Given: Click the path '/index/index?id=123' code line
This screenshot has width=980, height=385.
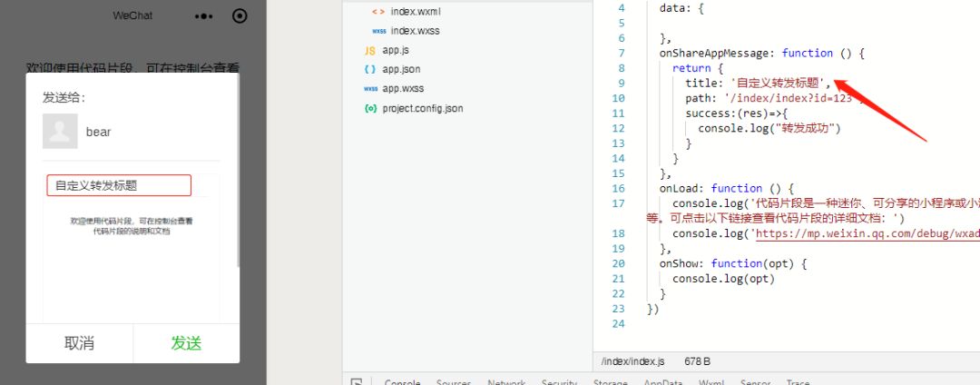Looking at the screenshot, I should tap(774, 98).
